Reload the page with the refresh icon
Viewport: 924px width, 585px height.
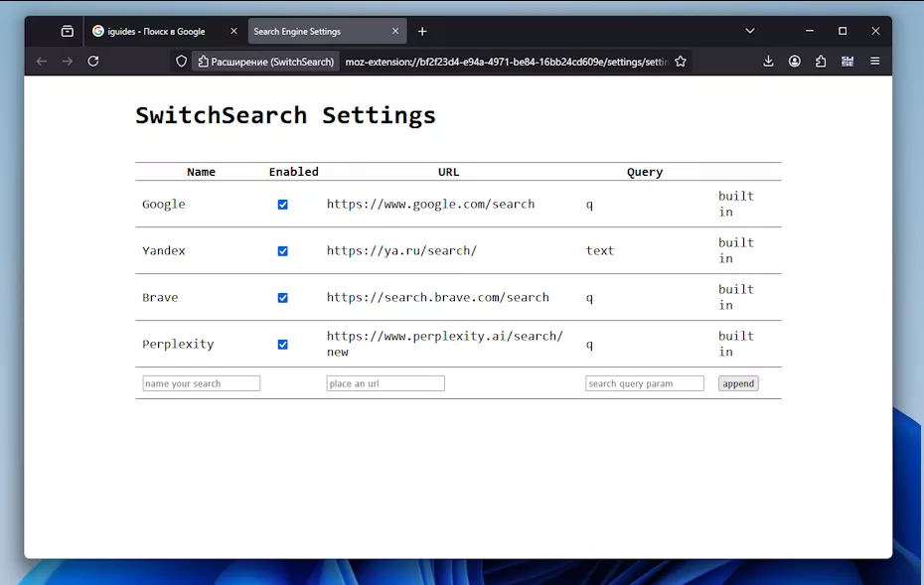[93, 62]
